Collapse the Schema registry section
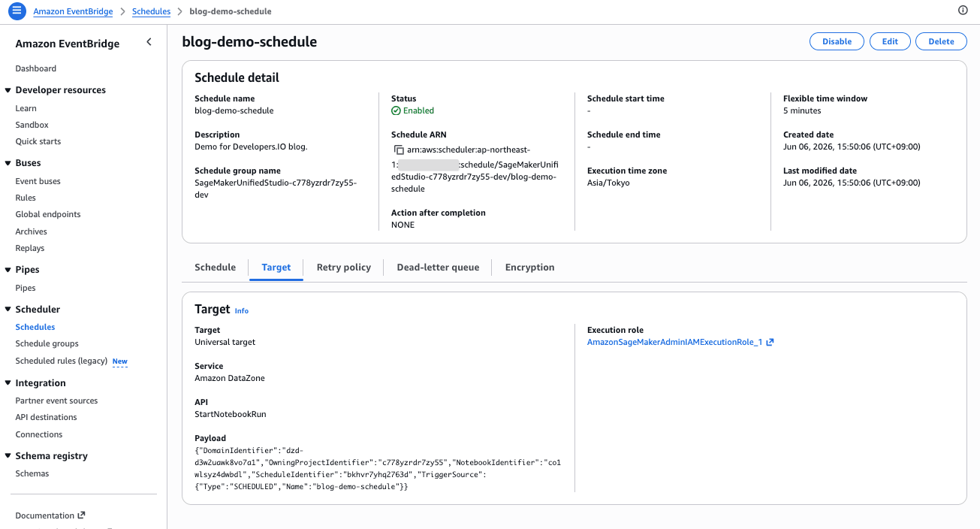 8,456
